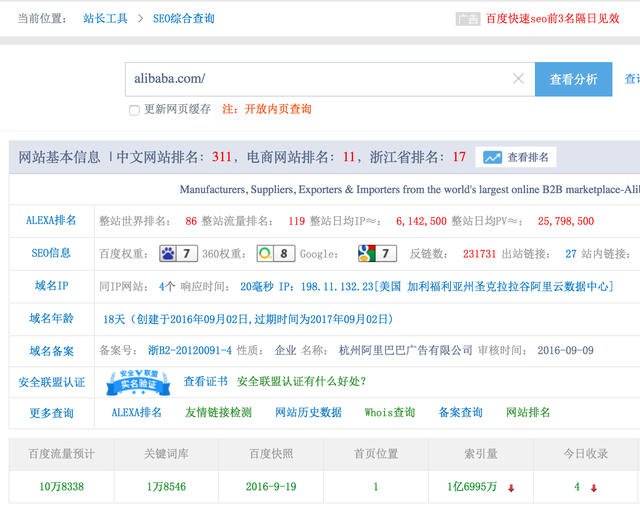Open SEO综合查询 breadcrumb link
Viewport: 640px width, 506px height.
coord(184,18)
